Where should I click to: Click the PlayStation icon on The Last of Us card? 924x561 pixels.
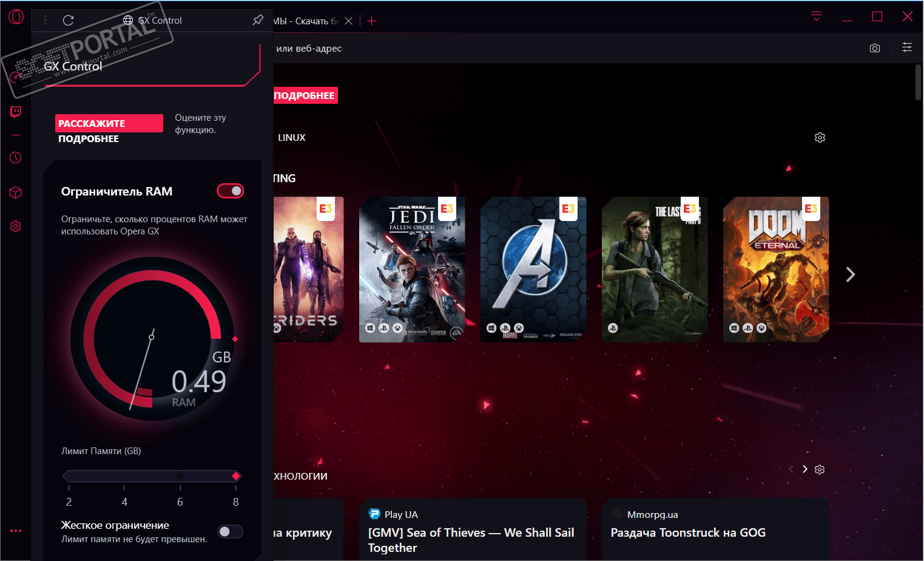point(613,328)
